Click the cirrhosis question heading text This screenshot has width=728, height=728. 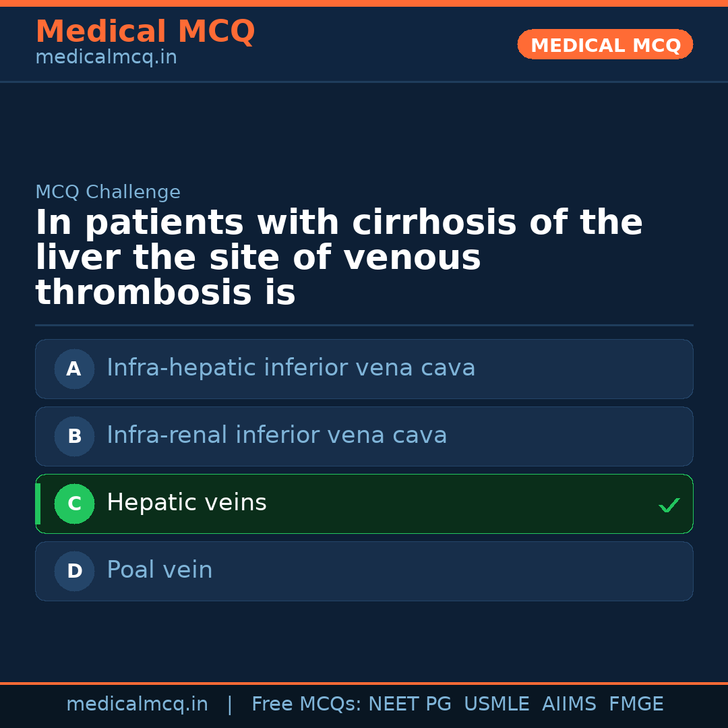338,258
